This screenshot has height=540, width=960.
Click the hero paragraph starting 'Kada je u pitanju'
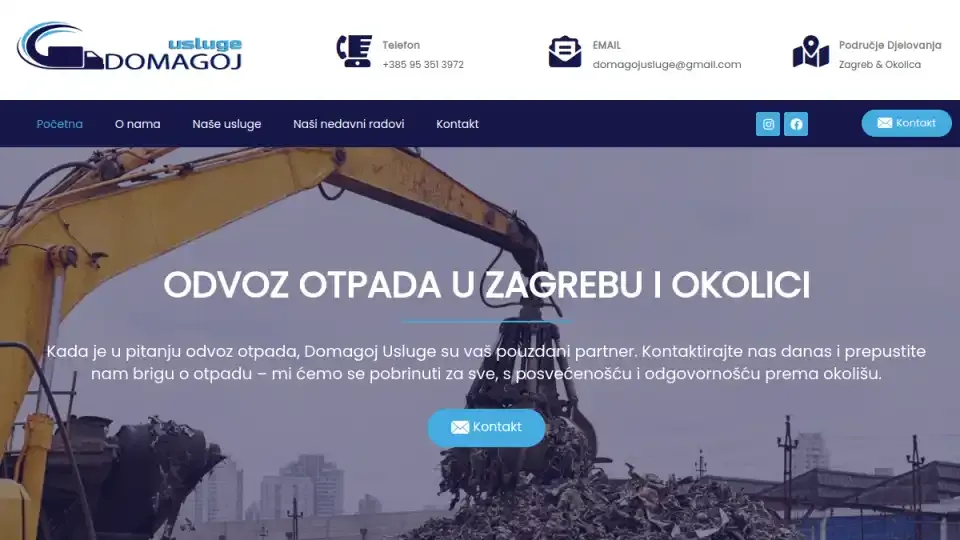[486, 362]
